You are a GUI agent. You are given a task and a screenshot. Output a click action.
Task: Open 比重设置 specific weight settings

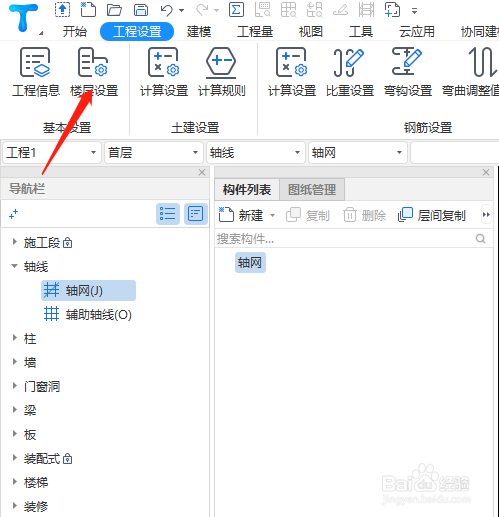(x=350, y=72)
